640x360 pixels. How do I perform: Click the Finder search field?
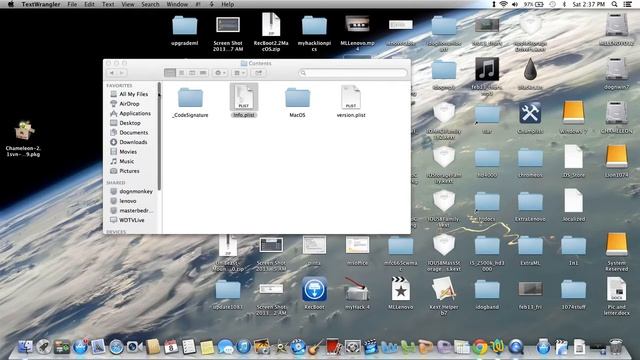(353, 73)
